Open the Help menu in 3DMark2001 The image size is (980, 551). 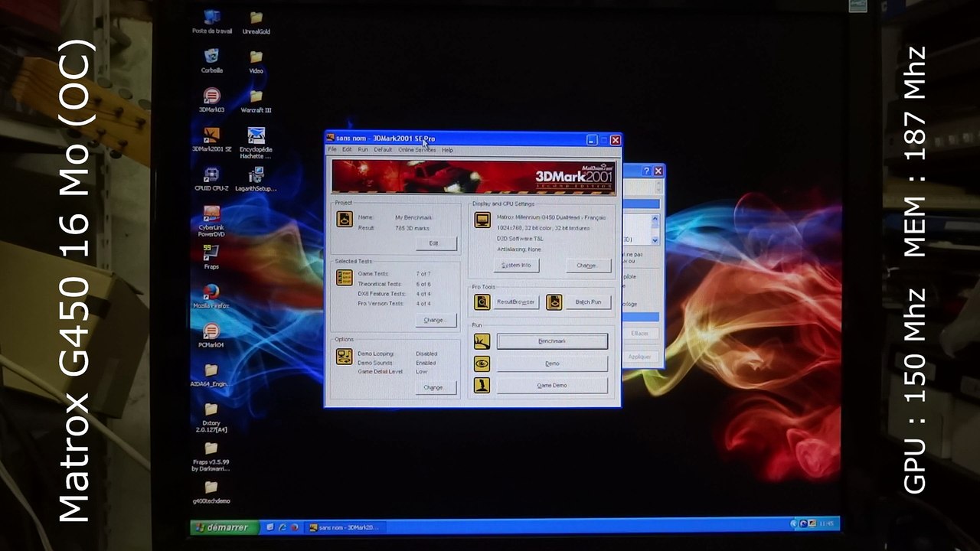click(447, 150)
